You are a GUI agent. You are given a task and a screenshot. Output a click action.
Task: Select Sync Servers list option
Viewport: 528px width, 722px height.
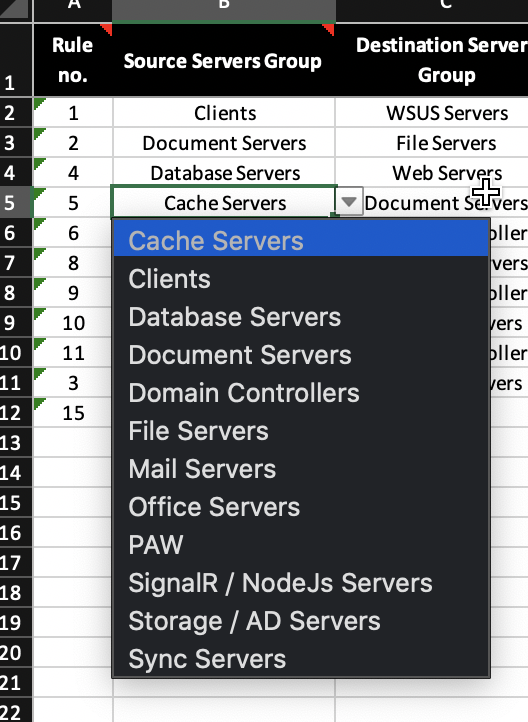[301, 658]
